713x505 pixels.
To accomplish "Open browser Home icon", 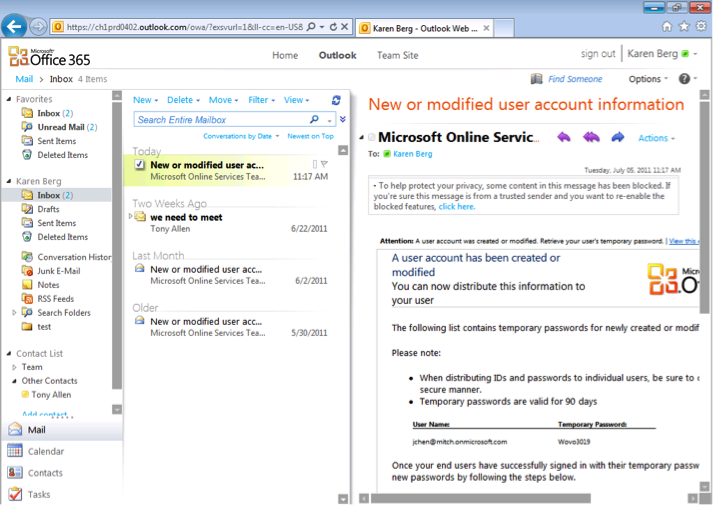I will (x=667, y=26).
